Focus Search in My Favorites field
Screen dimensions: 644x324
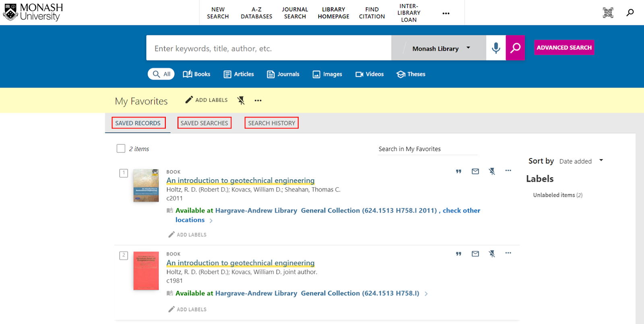[428, 149]
